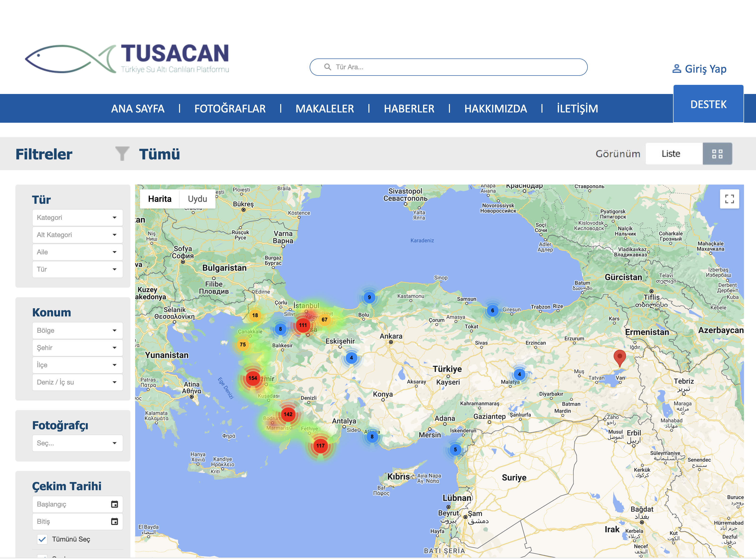Toggle map fullscreen view
The width and height of the screenshot is (756, 559).
point(729,199)
